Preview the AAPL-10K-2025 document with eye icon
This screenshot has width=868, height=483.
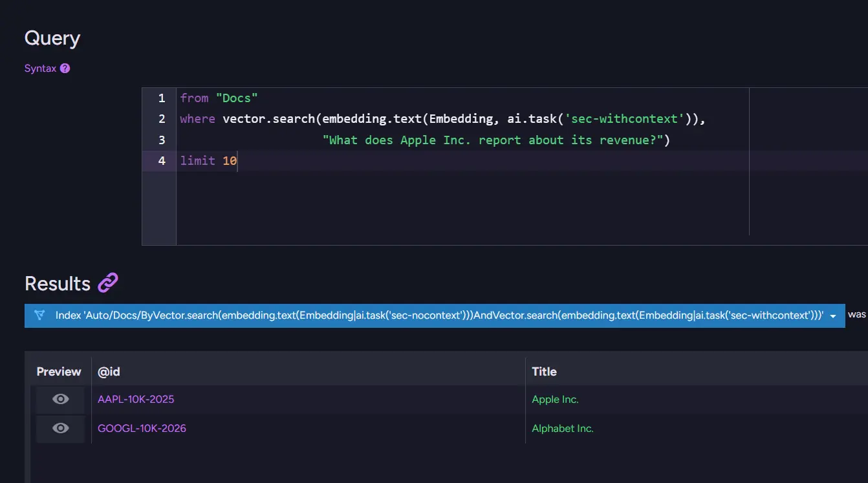60,400
